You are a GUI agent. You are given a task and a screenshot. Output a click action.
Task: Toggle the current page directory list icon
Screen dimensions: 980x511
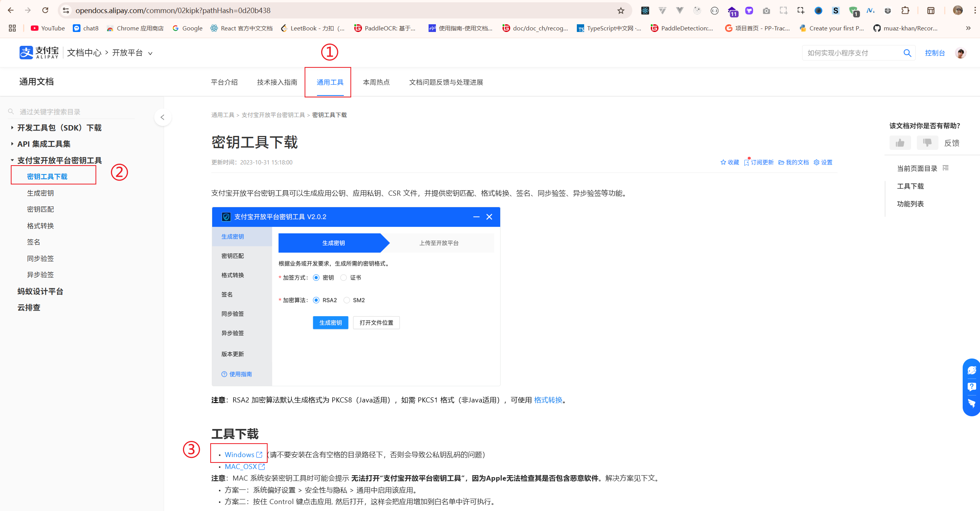946,168
